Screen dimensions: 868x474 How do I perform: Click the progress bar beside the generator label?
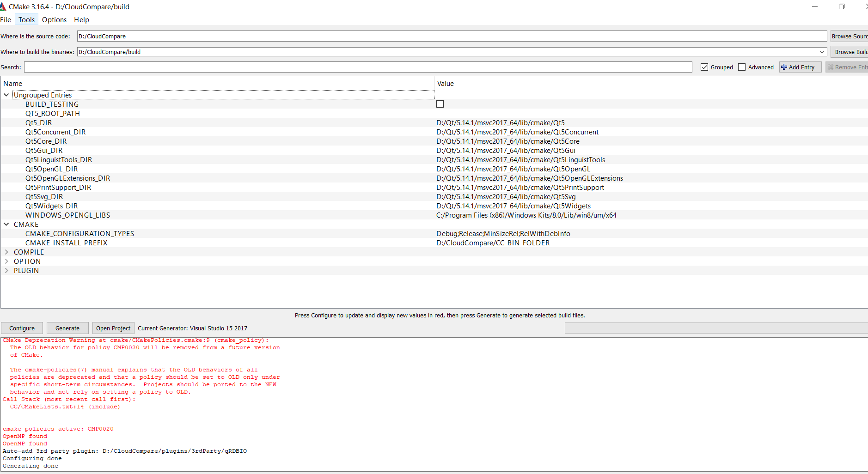tap(716, 328)
